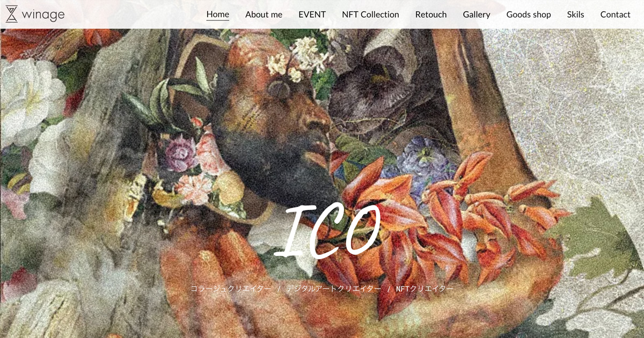Click the hourglass logo icon
This screenshot has height=338, width=644.
pyautogui.click(x=11, y=14)
